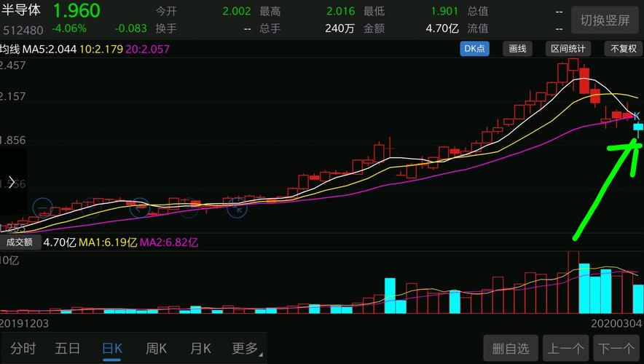Screen dimensions: 644x364
Task: Tap the stock code 512480
Action: click(x=23, y=30)
